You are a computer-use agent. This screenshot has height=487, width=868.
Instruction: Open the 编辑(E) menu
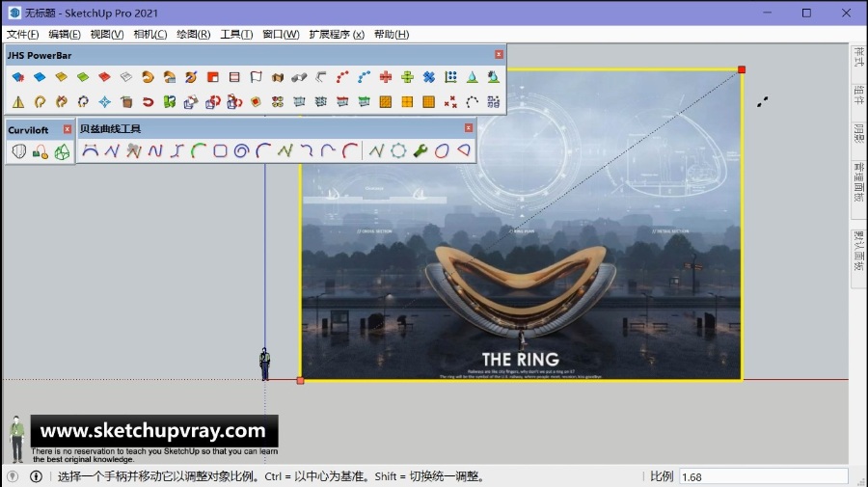(65, 35)
